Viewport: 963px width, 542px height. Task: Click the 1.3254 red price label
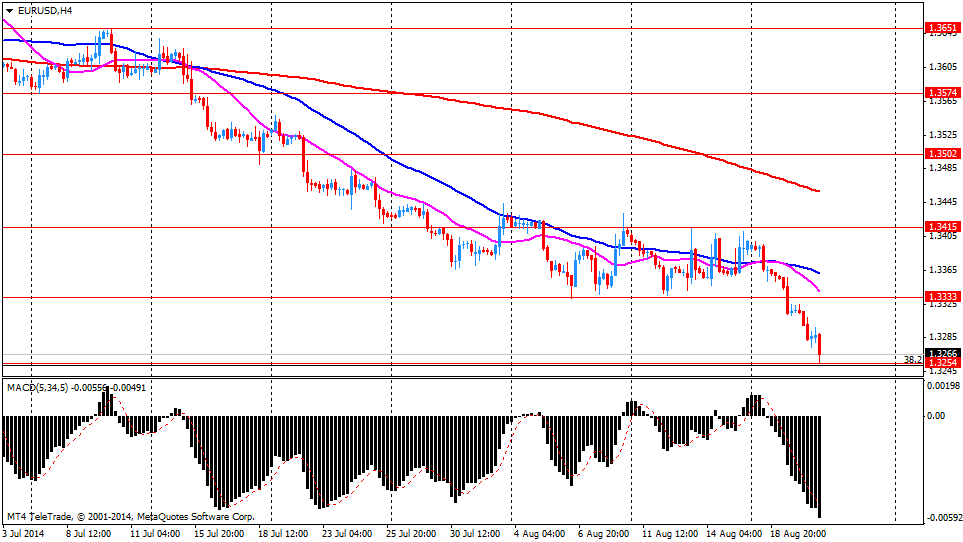click(942, 363)
